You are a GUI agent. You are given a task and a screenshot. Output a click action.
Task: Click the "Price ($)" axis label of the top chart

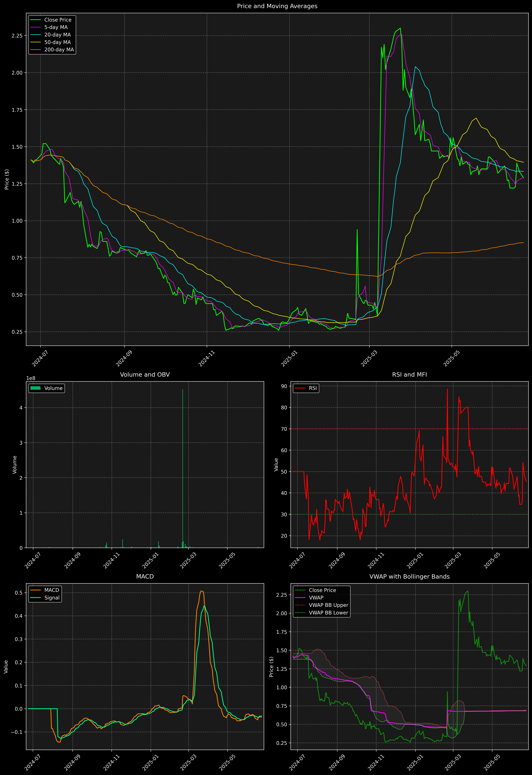(7, 179)
